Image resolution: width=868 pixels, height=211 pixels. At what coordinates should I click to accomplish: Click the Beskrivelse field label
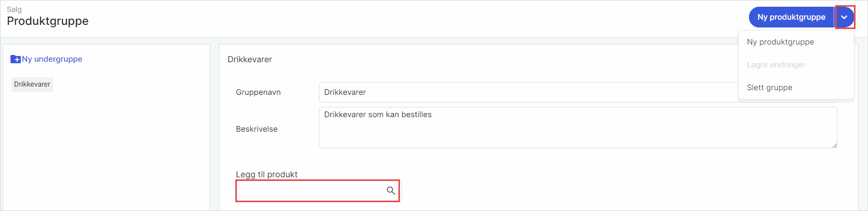click(x=257, y=129)
